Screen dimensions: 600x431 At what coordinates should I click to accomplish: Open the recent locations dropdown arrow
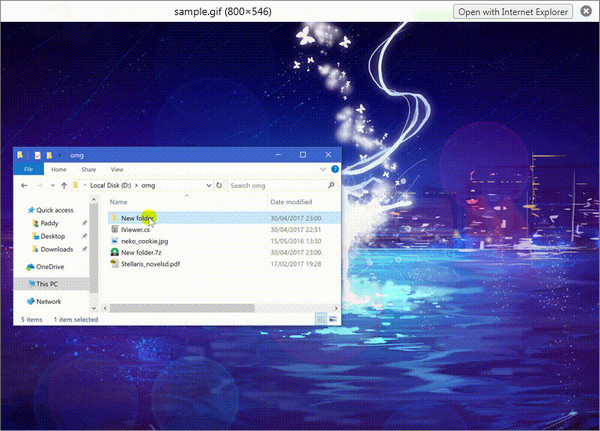[52, 185]
